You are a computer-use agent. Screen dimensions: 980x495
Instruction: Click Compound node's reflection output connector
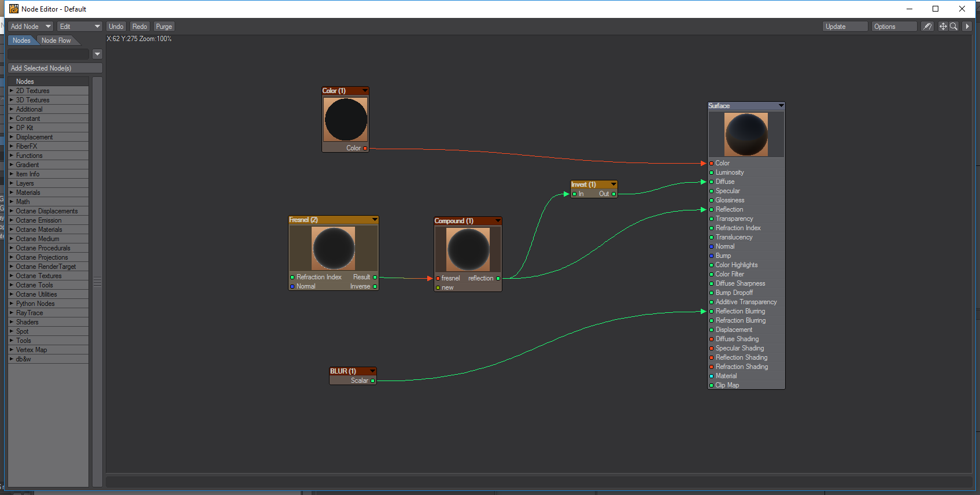pos(498,279)
